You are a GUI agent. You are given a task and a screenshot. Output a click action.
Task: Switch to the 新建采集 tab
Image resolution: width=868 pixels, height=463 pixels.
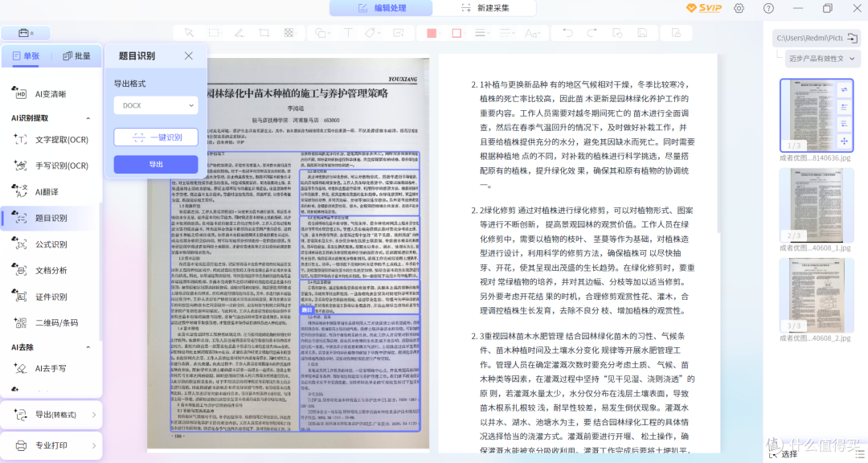pyautogui.click(x=485, y=8)
